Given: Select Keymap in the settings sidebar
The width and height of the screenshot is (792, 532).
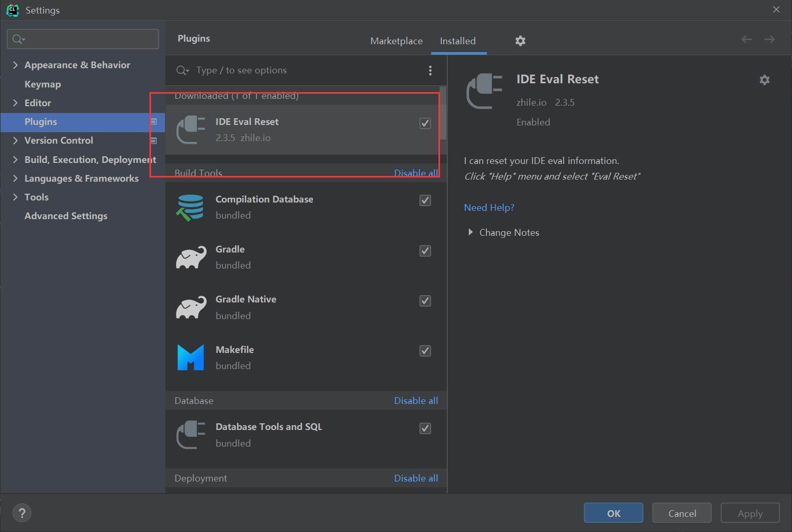Looking at the screenshot, I should 43,84.
